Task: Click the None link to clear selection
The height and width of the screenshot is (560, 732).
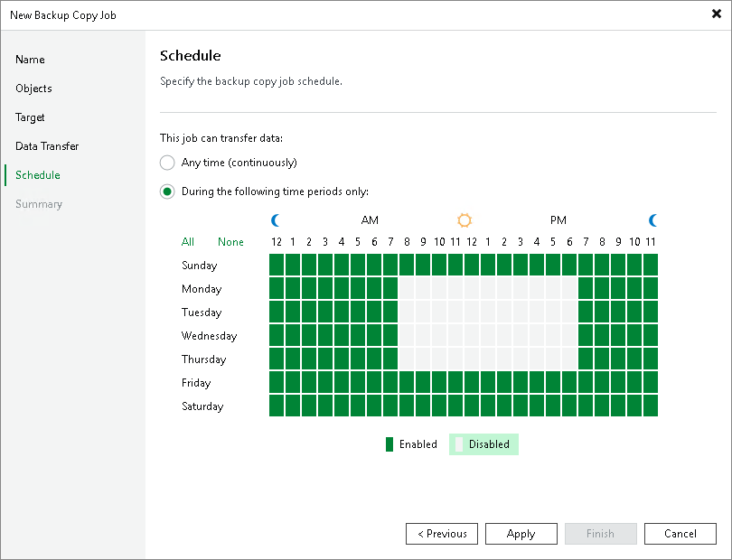Action: (230, 242)
